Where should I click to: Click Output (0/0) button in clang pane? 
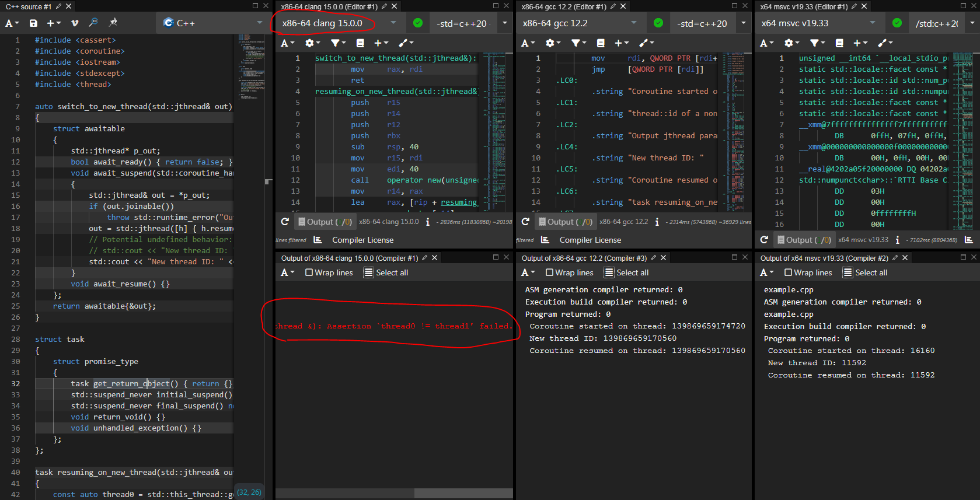click(x=325, y=222)
